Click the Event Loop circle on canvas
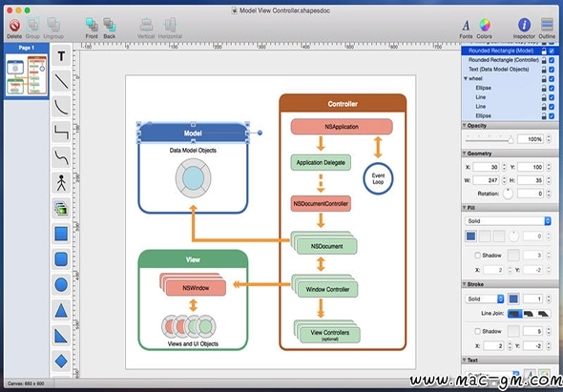Viewport: 563px width, 392px height. pos(378,178)
